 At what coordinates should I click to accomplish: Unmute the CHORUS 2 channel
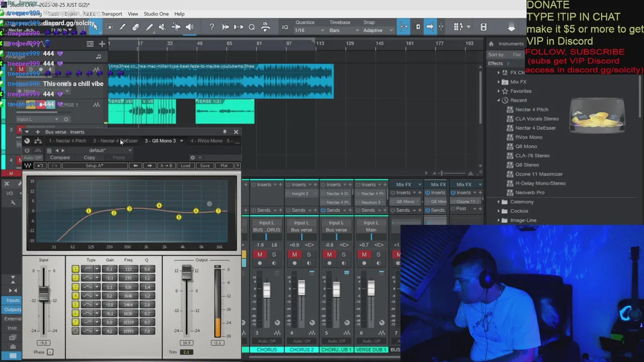click(294, 254)
